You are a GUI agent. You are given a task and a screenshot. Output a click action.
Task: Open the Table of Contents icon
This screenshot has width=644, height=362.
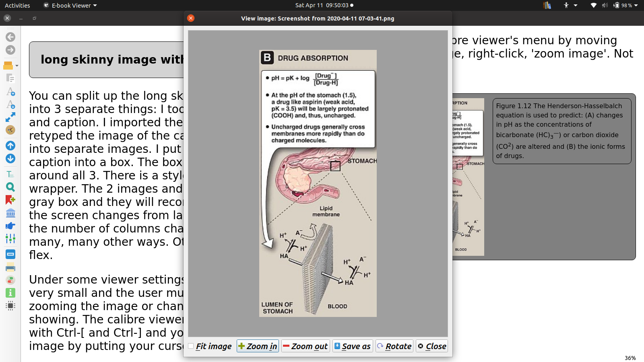10,174
